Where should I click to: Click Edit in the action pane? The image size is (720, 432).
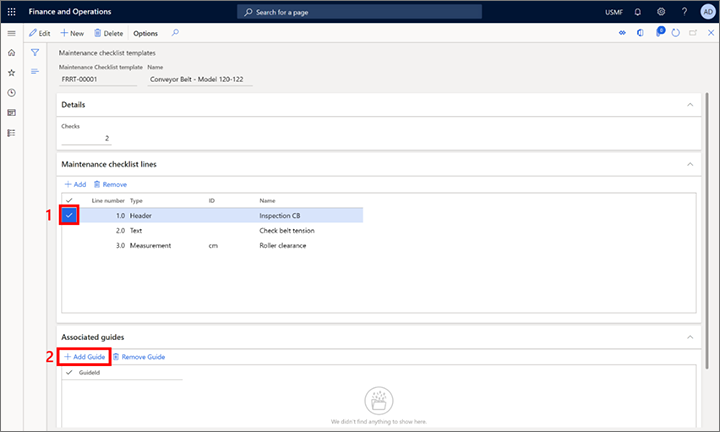(40, 33)
